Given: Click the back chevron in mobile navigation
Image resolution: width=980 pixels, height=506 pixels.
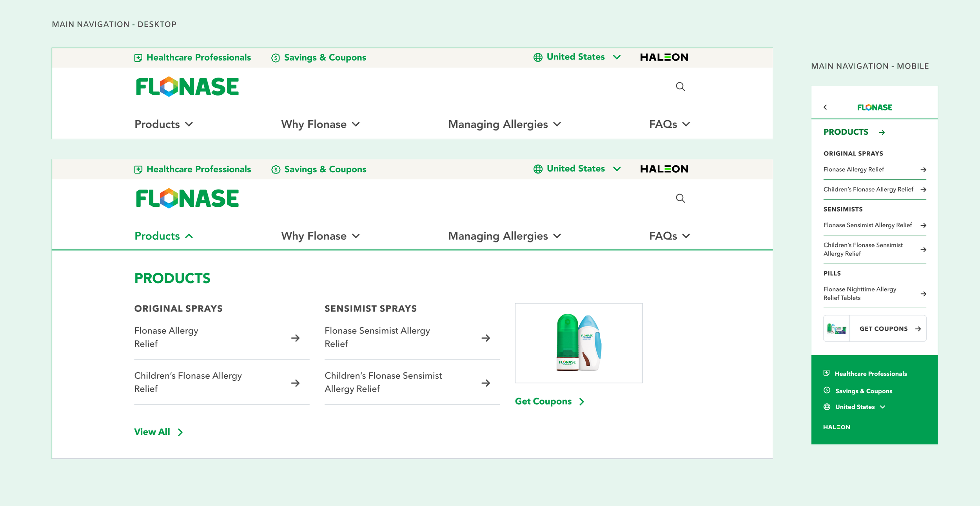Looking at the screenshot, I should tap(825, 107).
